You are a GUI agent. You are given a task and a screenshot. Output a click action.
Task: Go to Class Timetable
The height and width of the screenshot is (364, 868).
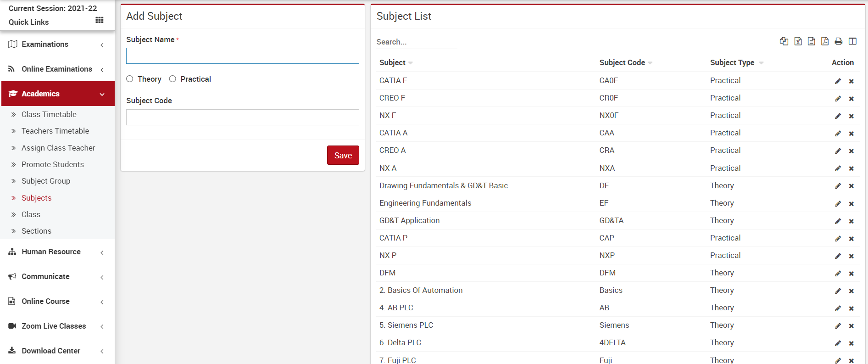(x=49, y=114)
